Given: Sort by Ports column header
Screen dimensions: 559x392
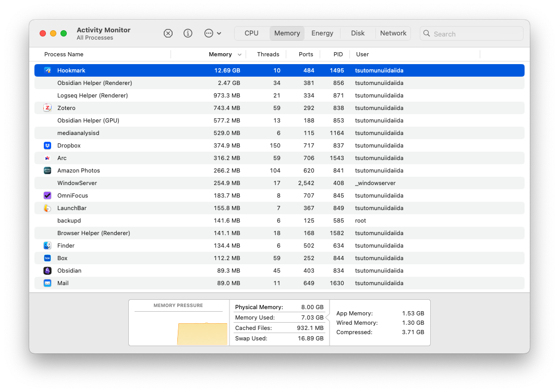Looking at the screenshot, I should tap(306, 54).
